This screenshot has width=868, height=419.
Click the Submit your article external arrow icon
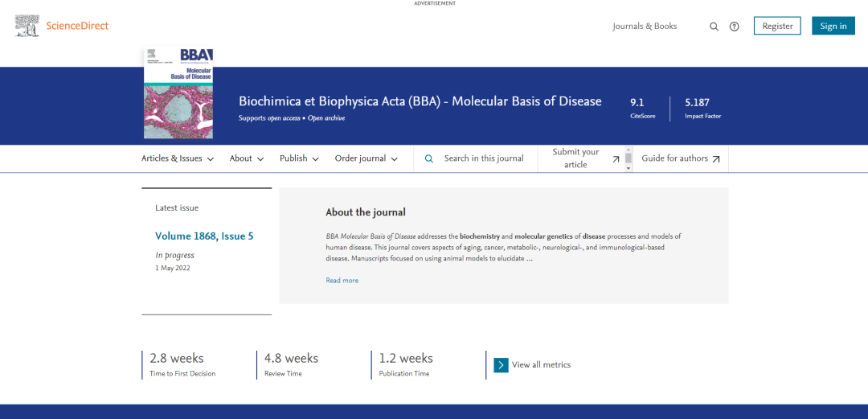pyautogui.click(x=616, y=159)
